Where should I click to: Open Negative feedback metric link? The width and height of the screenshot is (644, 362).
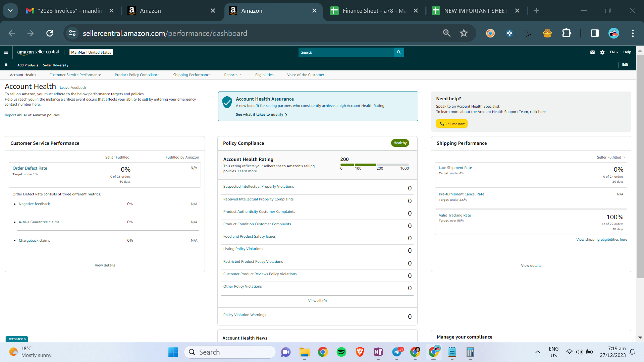(x=34, y=204)
